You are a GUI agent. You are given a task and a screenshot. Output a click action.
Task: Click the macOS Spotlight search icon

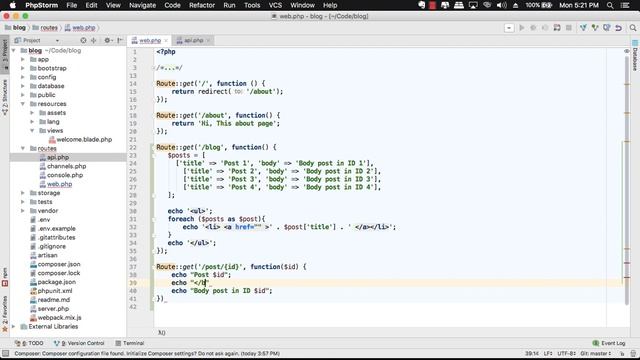point(610,5)
